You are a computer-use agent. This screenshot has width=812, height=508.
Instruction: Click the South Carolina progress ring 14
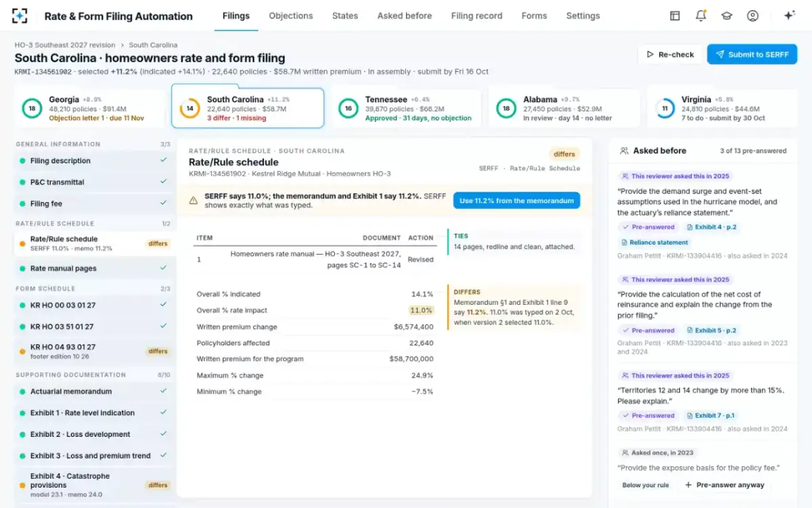(189, 108)
